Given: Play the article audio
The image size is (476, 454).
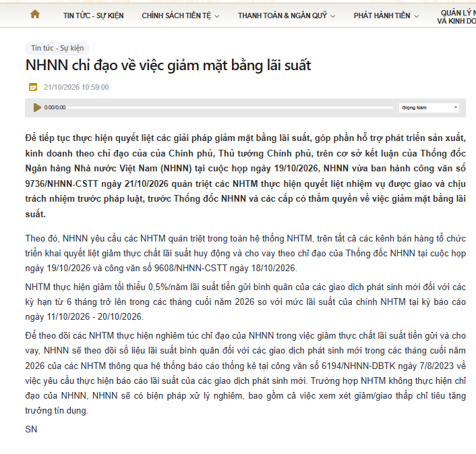Looking at the screenshot, I should 37,107.
